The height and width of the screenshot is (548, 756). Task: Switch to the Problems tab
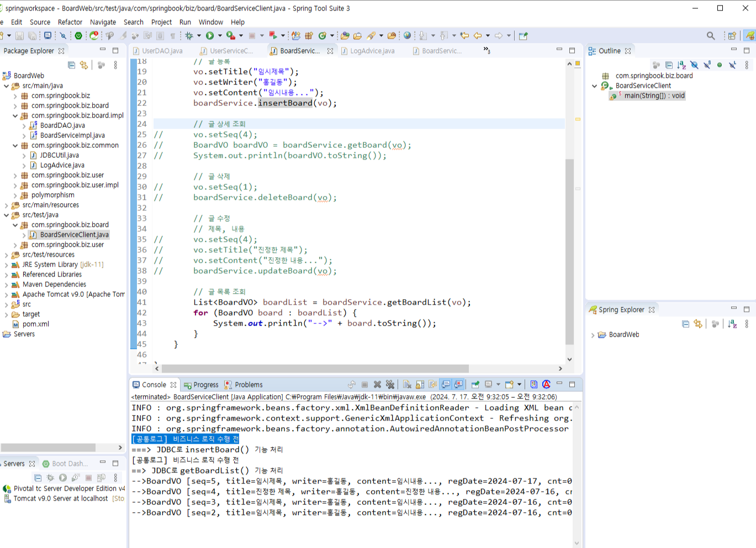click(244, 385)
